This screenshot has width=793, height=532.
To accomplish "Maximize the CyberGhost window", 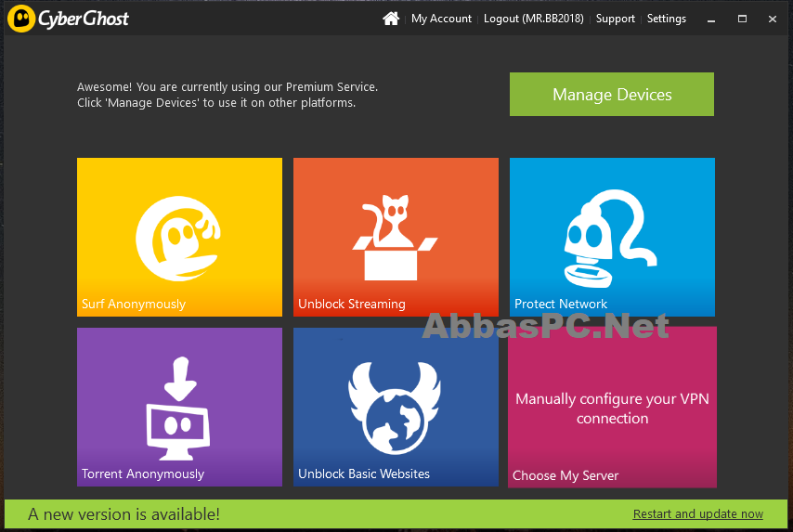I will pyautogui.click(x=742, y=19).
